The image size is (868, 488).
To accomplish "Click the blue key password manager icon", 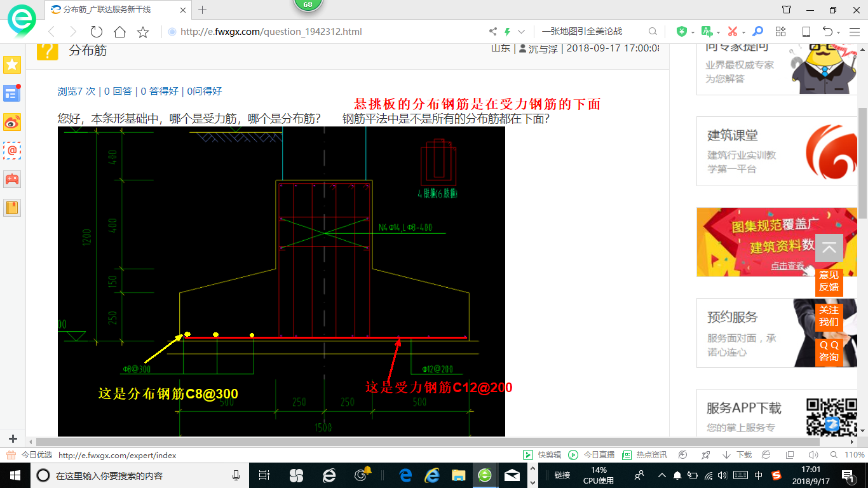I will pos(757,31).
